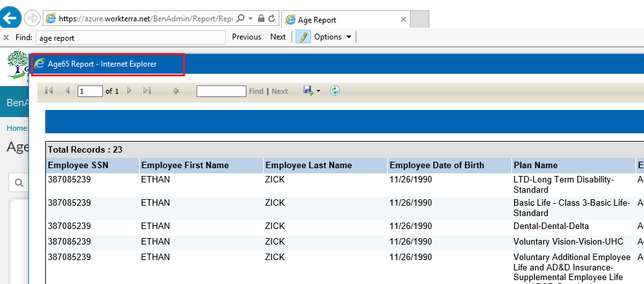Click back to parent report arrow

pyautogui.click(x=175, y=91)
